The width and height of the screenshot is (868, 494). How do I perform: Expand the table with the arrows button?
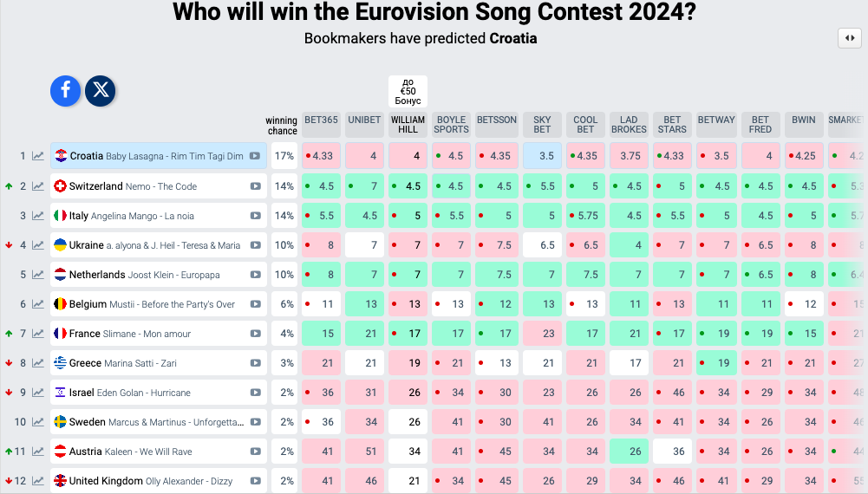[x=849, y=38]
